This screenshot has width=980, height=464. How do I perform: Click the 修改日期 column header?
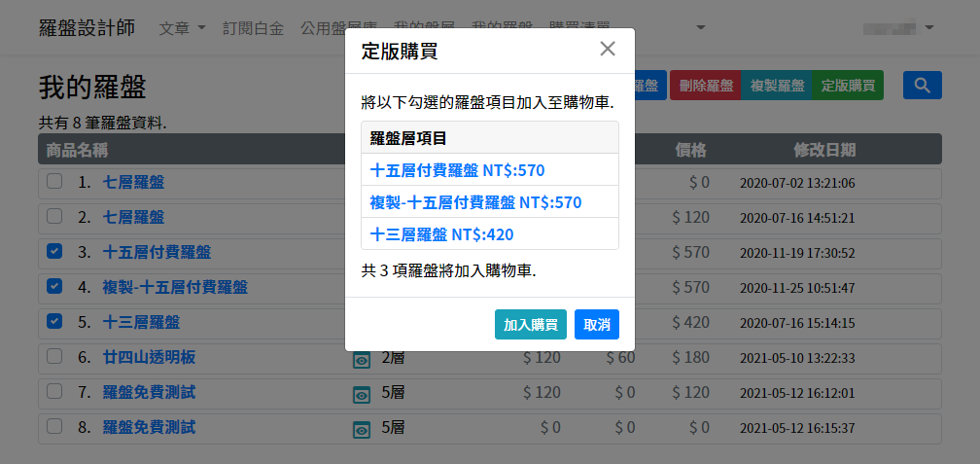(824, 150)
